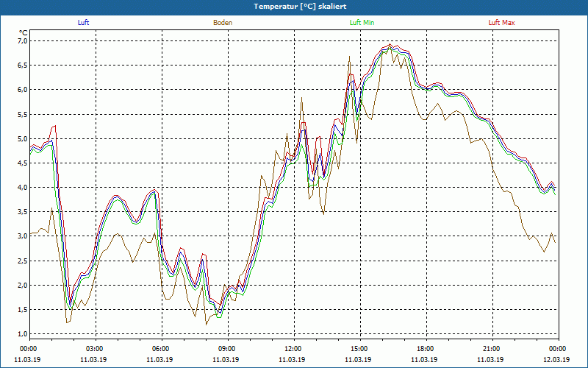Viewport: 588px width, 368px height.
Task: Click the 3,0 y-axis label
Action: pos(23,236)
